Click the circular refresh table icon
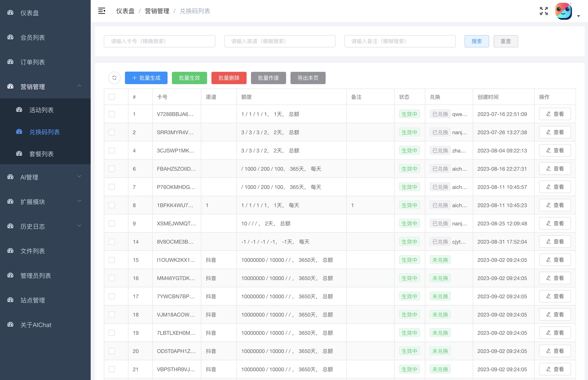This screenshot has width=588, height=380. pos(114,78)
